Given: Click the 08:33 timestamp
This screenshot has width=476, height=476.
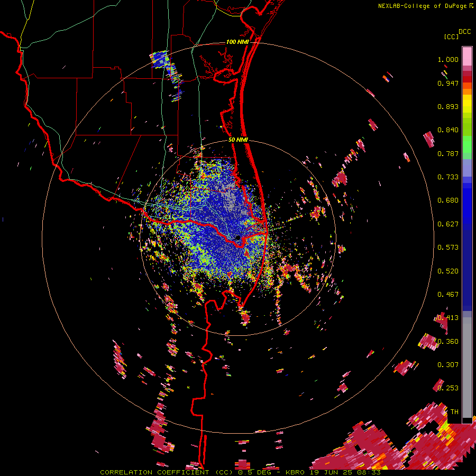Looking at the screenshot, I should [368, 472].
